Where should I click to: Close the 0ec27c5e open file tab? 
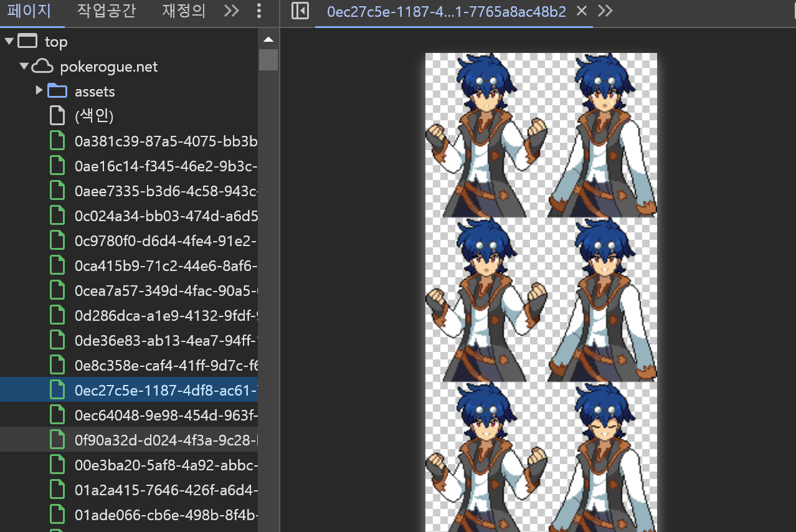point(582,11)
